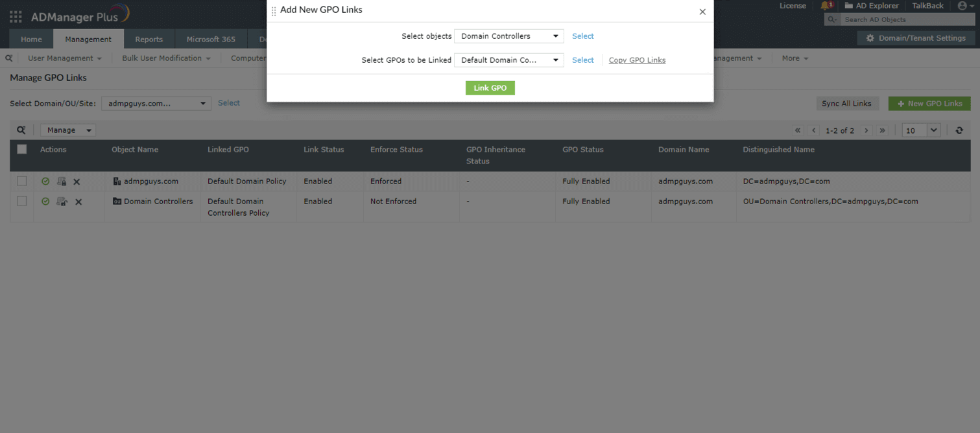Click search icon in Search AD Objects
Image resolution: width=980 pixels, height=433 pixels.
(x=832, y=19)
